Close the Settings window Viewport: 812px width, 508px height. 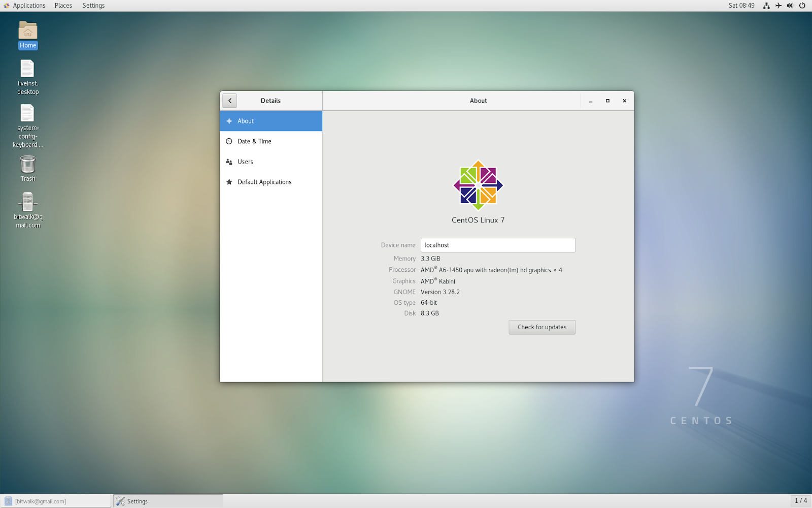pos(625,101)
